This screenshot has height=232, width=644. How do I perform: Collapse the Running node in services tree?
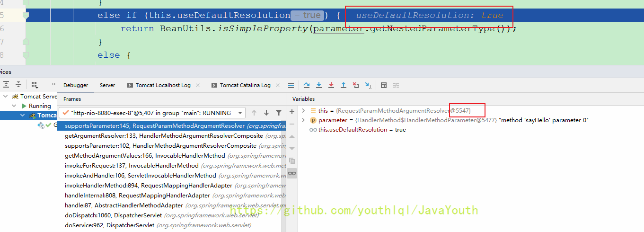click(x=15, y=106)
